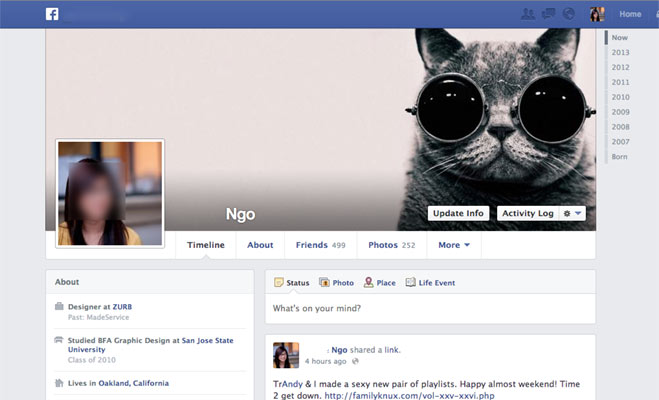659x400 pixels.
Task: Switch to the About tab
Action: [260, 245]
